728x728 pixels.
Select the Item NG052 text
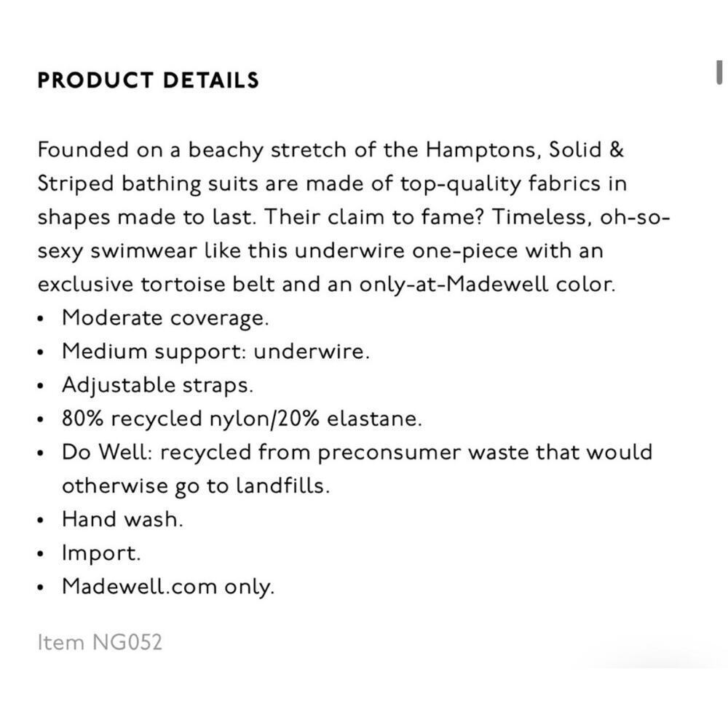click(x=100, y=643)
